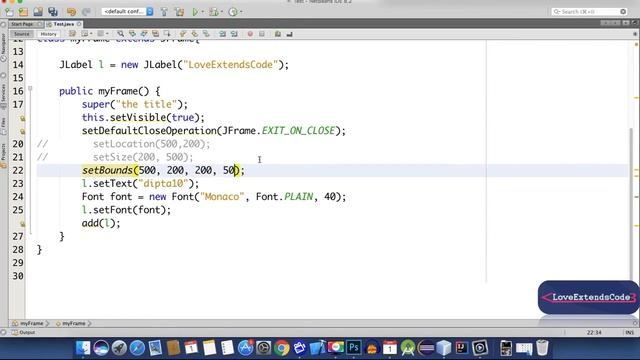Image resolution: width=640 pixels, height=360 pixels.
Task: Open Photoshop from the Dock
Action: point(353,348)
